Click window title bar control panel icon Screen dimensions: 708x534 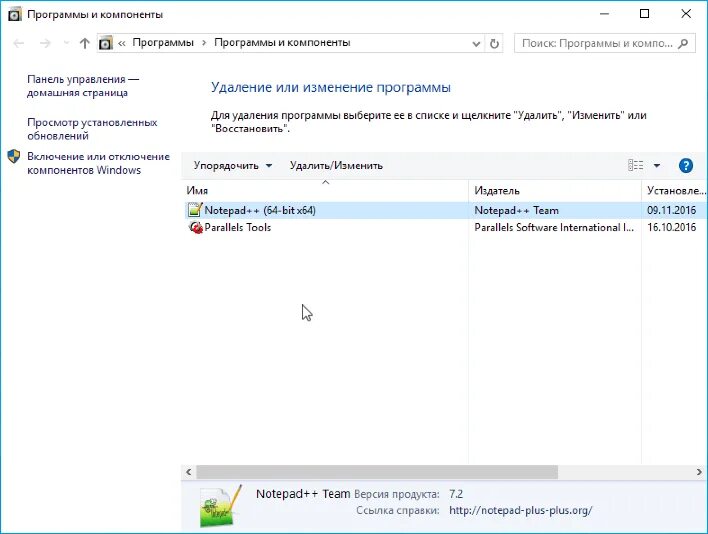tap(14, 15)
